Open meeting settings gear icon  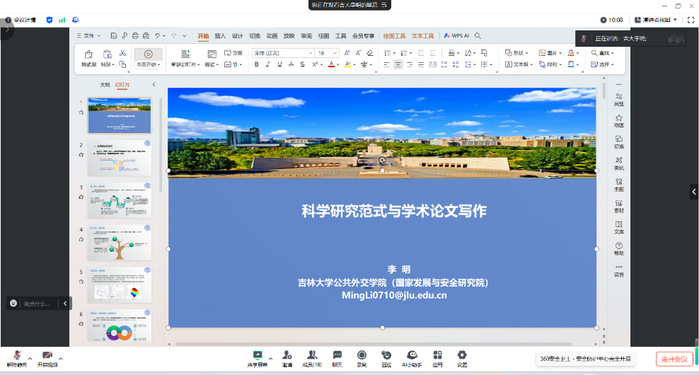(x=462, y=359)
